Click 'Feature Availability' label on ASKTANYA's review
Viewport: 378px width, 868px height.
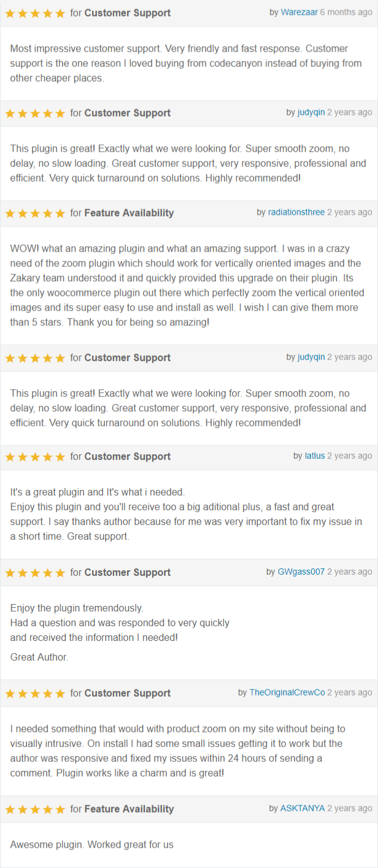[129, 809]
